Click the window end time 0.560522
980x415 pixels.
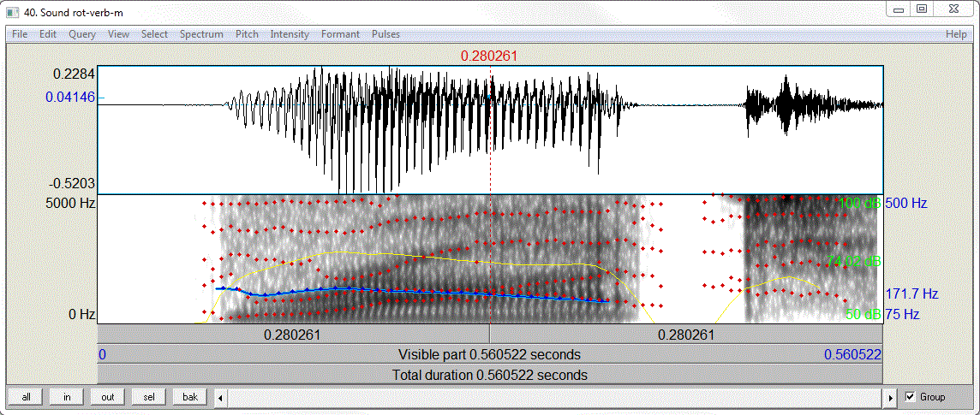pos(852,354)
